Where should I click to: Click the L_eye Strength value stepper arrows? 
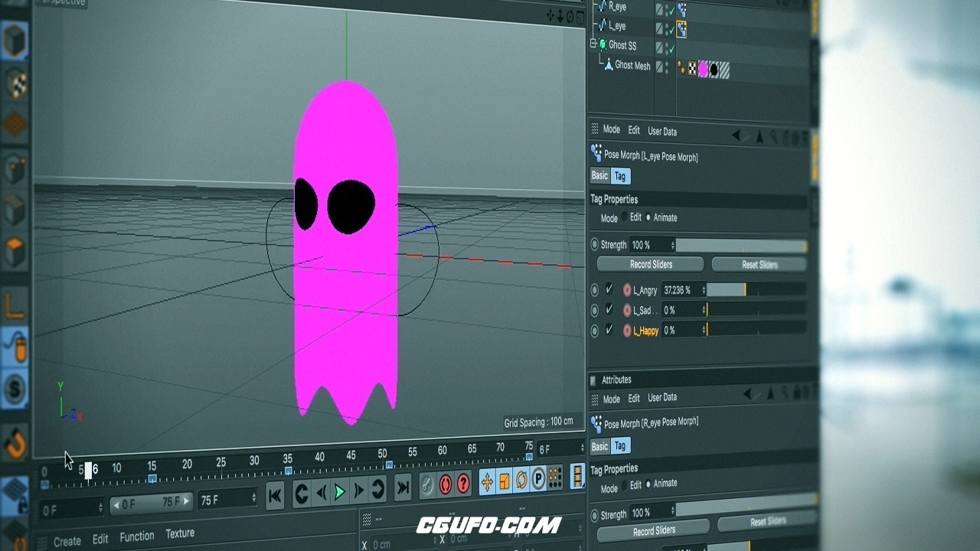pos(672,245)
